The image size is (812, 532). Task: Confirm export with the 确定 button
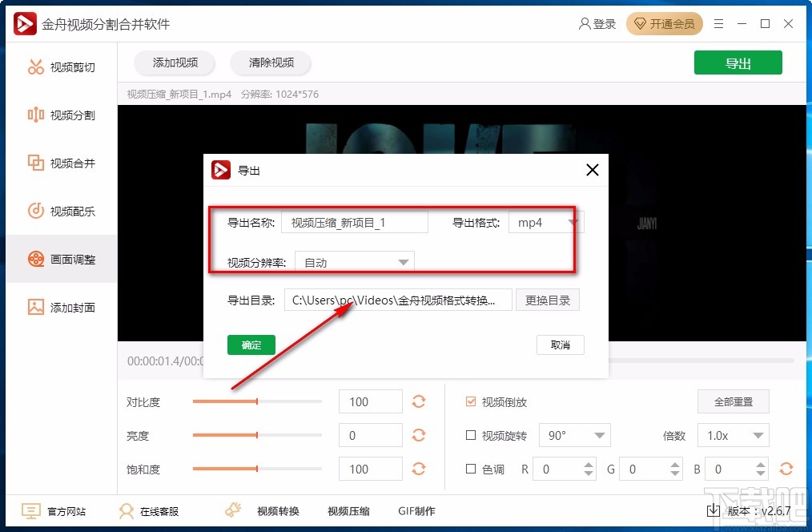pyautogui.click(x=251, y=345)
